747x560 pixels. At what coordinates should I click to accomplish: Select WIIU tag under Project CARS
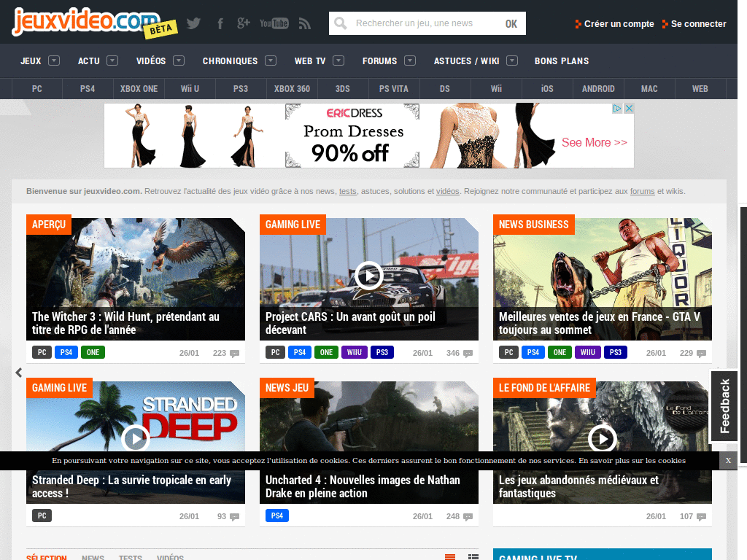point(354,352)
